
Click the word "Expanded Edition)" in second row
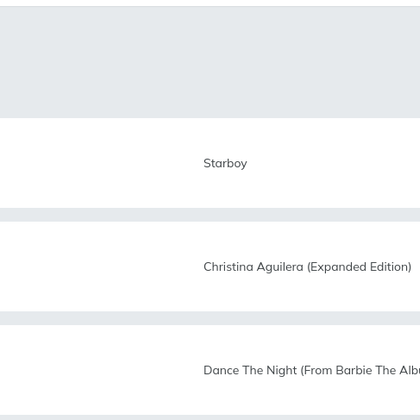click(359, 267)
